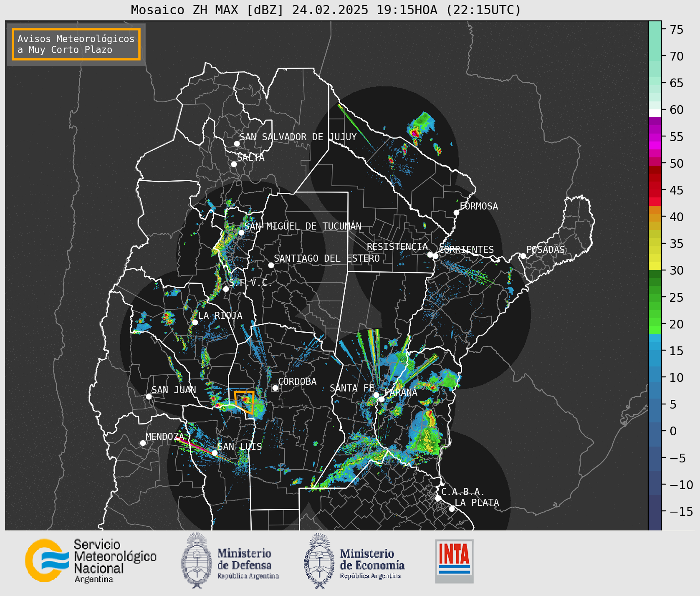Viewport: 700px width, 596px height.
Task: Click the Santiago del Estero city dot
Action: 271,265
